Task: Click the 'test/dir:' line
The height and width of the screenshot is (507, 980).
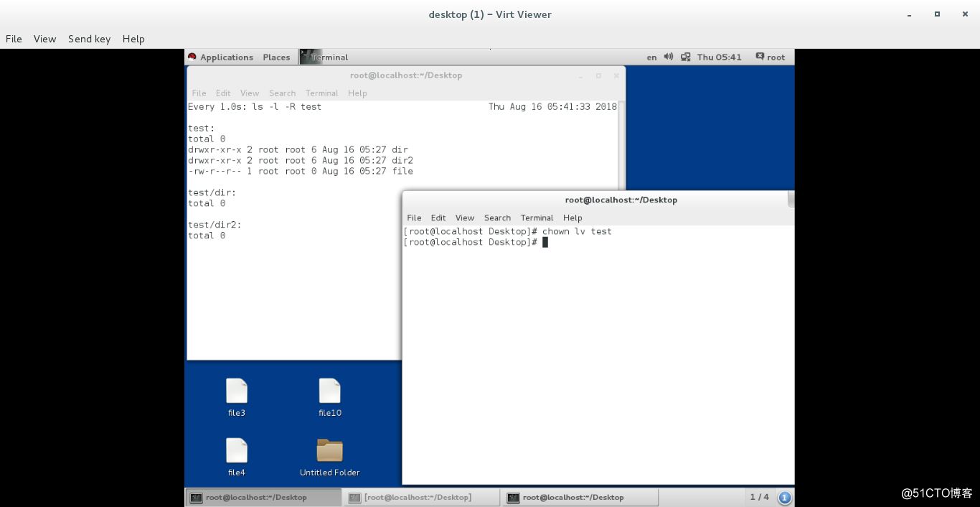Action: (212, 192)
